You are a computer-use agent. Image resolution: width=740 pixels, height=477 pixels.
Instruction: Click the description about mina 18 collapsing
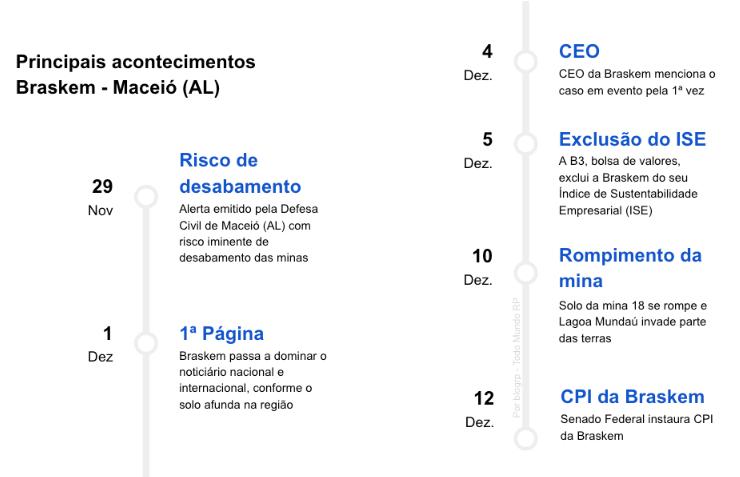[x=635, y=321]
